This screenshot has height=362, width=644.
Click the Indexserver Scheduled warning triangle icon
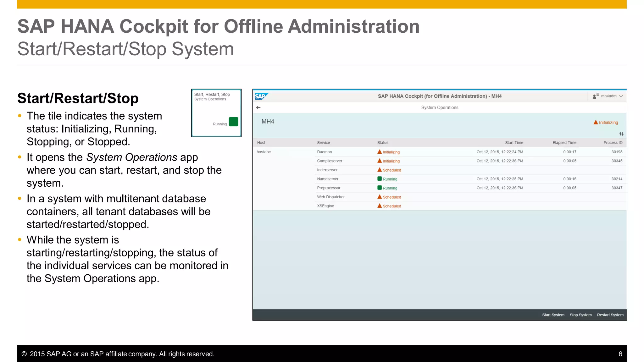pyautogui.click(x=380, y=170)
